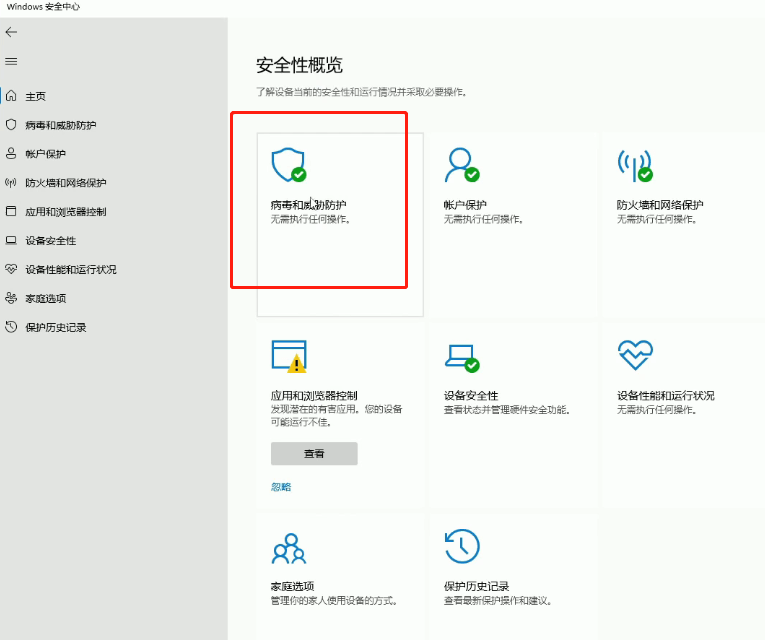Select the home icon in sidebar
The height and width of the screenshot is (640, 765).
point(11,96)
